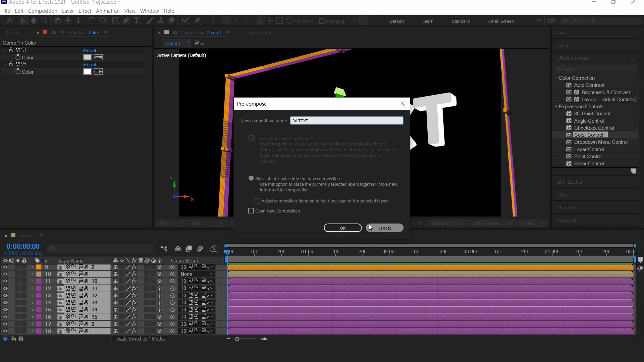Open the Composition menu
This screenshot has width=644, height=362.
43,11
